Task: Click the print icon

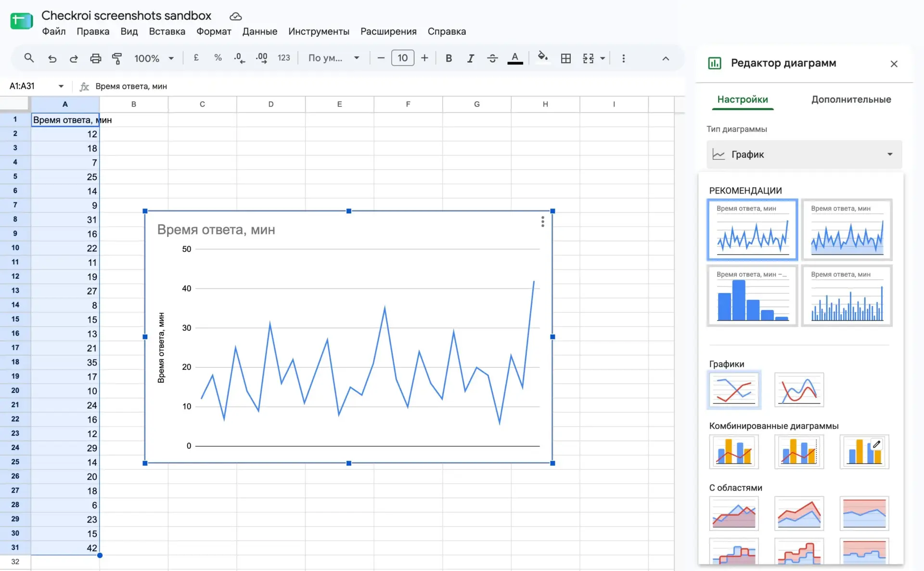Action: pyautogui.click(x=96, y=58)
